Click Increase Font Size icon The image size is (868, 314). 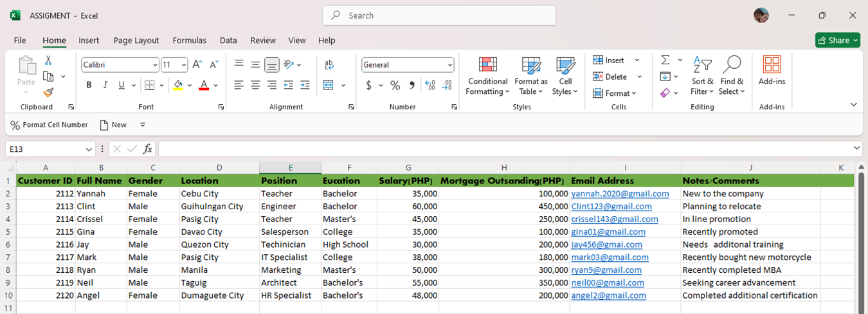pyautogui.click(x=197, y=64)
